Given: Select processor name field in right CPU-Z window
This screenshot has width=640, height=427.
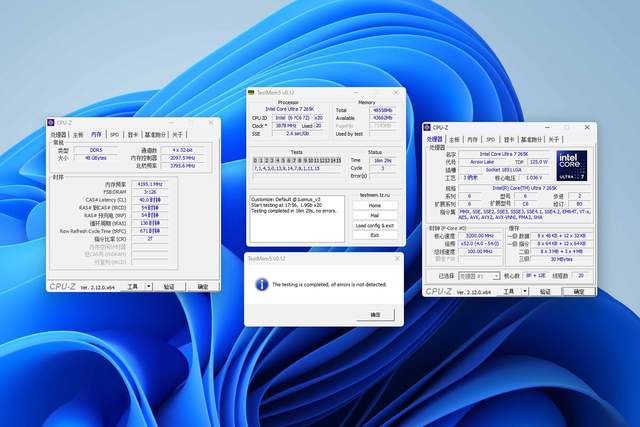Looking at the screenshot, I should [504, 154].
